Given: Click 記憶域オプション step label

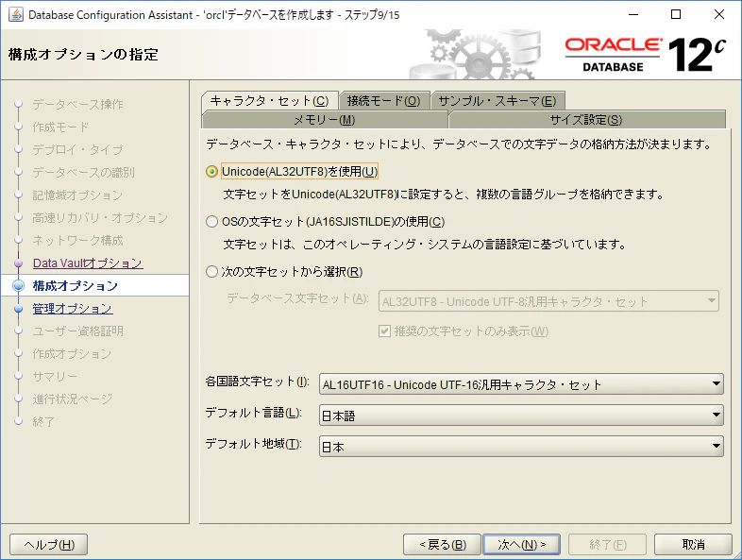Looking at the screenshot, I should [x=77, y=195].
